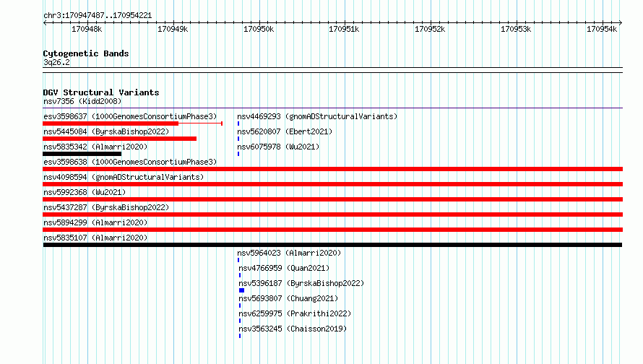The image size is (643, 364).
Task: Click the 3q26.2 band label
Action: click(x=56, y=62)
